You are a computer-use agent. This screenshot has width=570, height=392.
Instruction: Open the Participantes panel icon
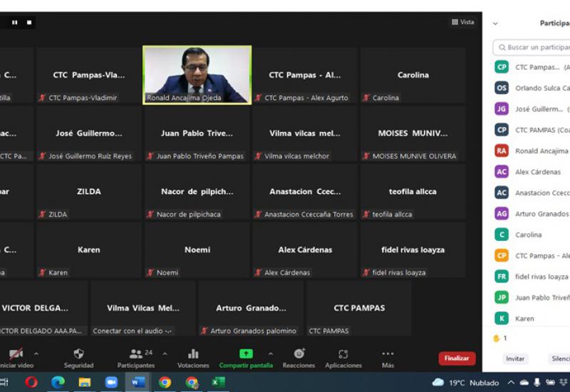coord(135,354)
